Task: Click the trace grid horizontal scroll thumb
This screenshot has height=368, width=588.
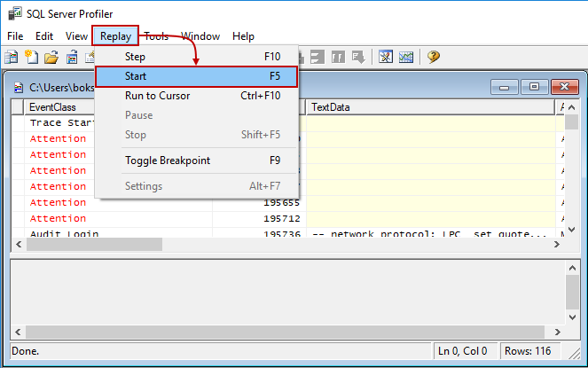Action: [94, 245]
